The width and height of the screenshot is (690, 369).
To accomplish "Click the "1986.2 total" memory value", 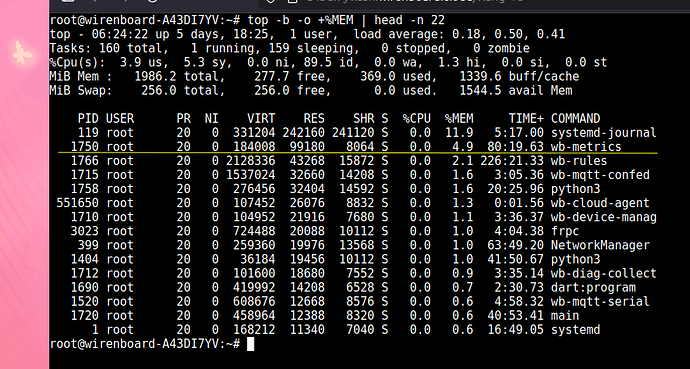I will coord(177,77).
